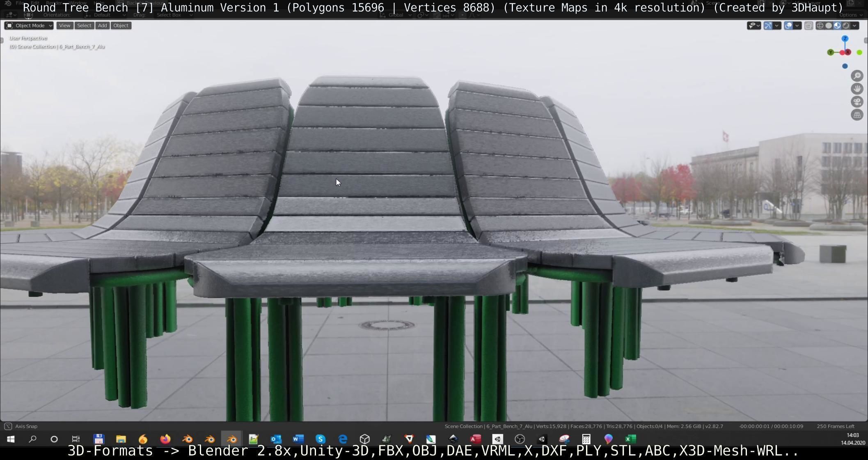868x460 pixels.
Task: Open object types visibility dropdown
Action: (754, 25)
